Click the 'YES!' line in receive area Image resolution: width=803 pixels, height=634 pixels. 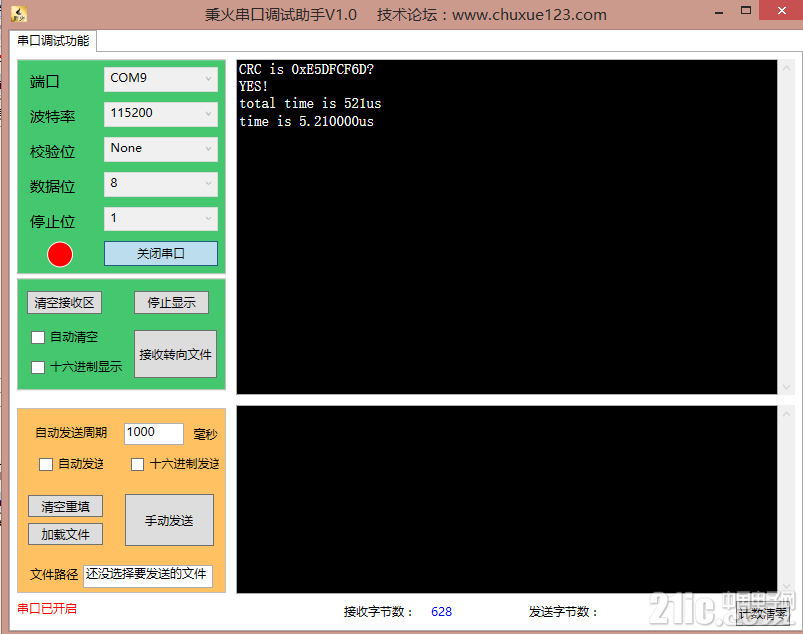point(253,86)
